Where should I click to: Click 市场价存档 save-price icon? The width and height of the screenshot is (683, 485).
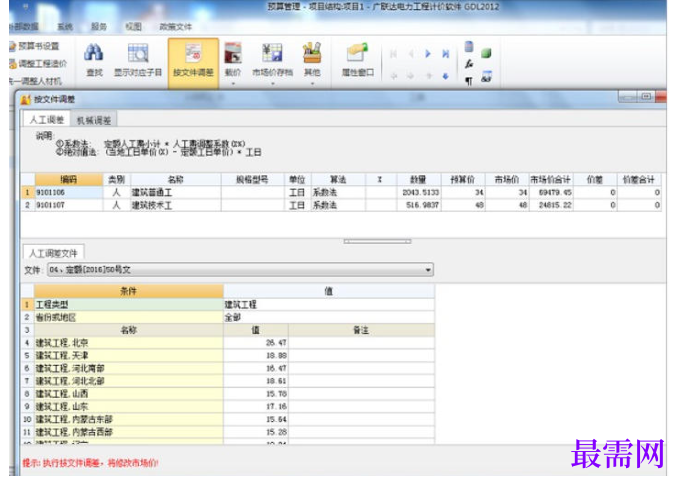(x=272, y=53)
